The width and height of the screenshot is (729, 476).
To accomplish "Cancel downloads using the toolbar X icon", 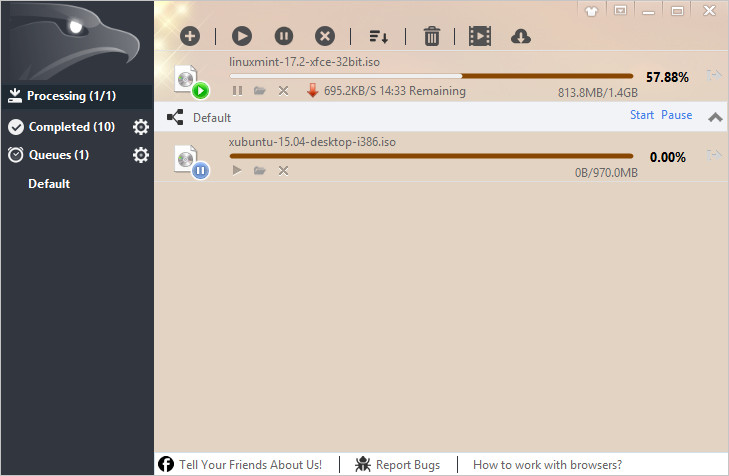I will [x=325, y=36].
